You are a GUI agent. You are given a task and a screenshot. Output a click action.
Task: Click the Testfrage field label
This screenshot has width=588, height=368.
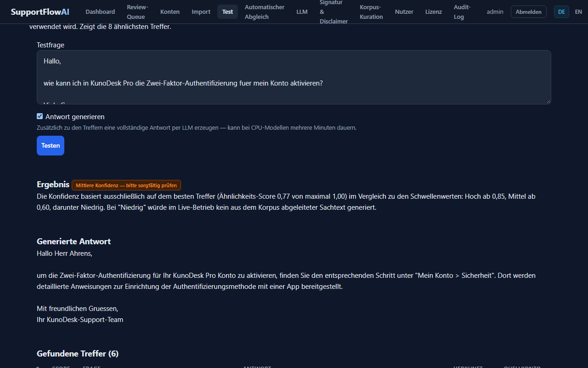[x=51, y=45]
